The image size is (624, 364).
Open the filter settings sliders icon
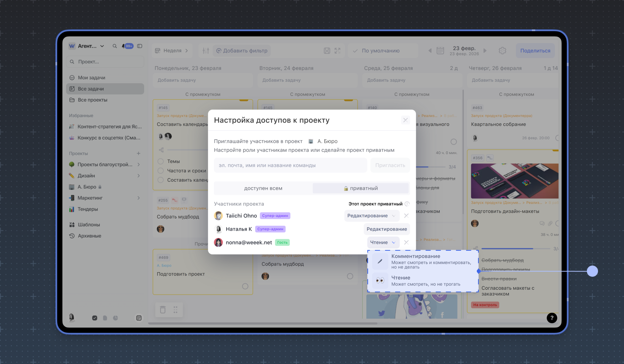[x=206, y=51]
